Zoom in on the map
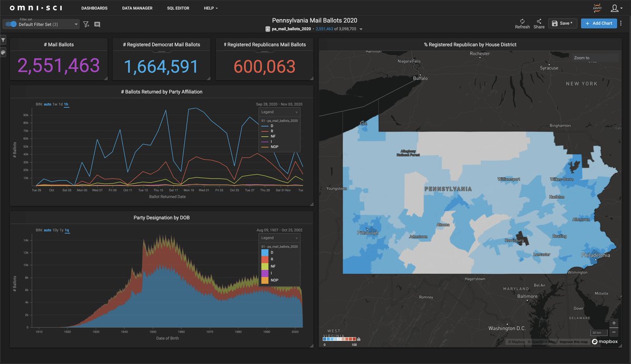 click(614, 323)
